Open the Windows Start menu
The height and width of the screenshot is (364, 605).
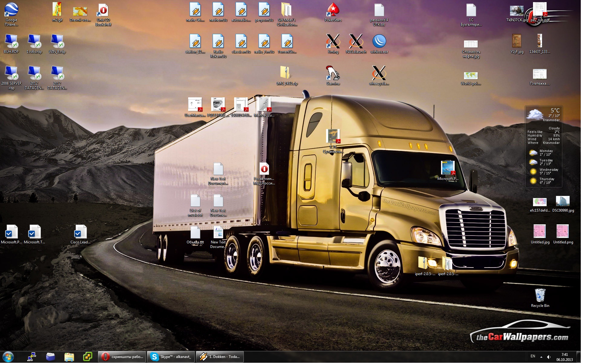8,357
